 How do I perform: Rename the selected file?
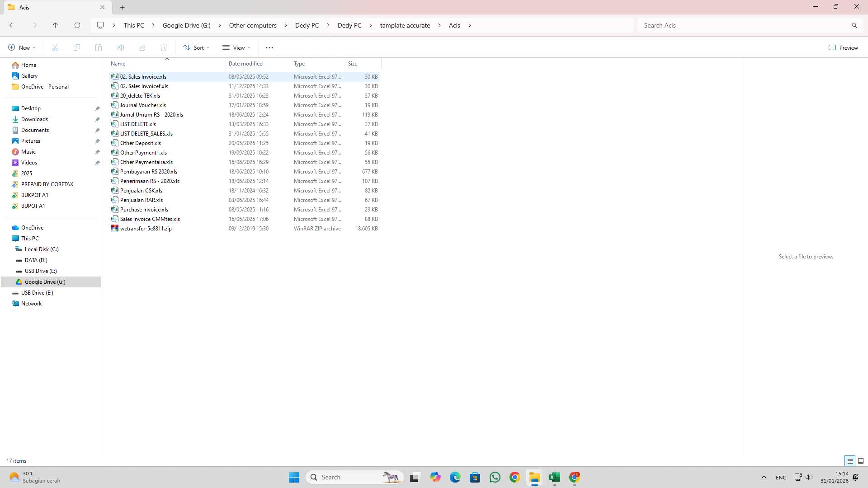(120, 47)
